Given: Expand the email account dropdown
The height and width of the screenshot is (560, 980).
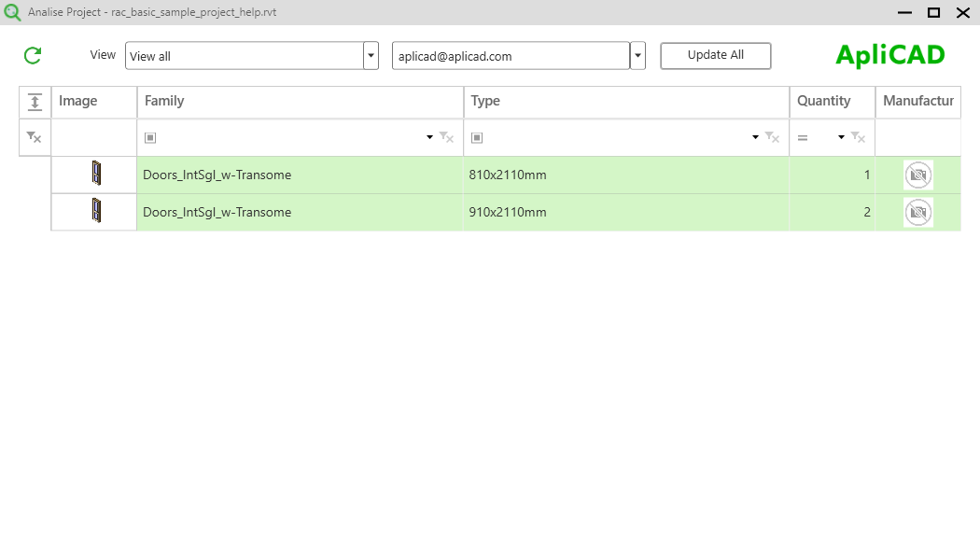Looking at the screenshot, I should pos(637,55).
